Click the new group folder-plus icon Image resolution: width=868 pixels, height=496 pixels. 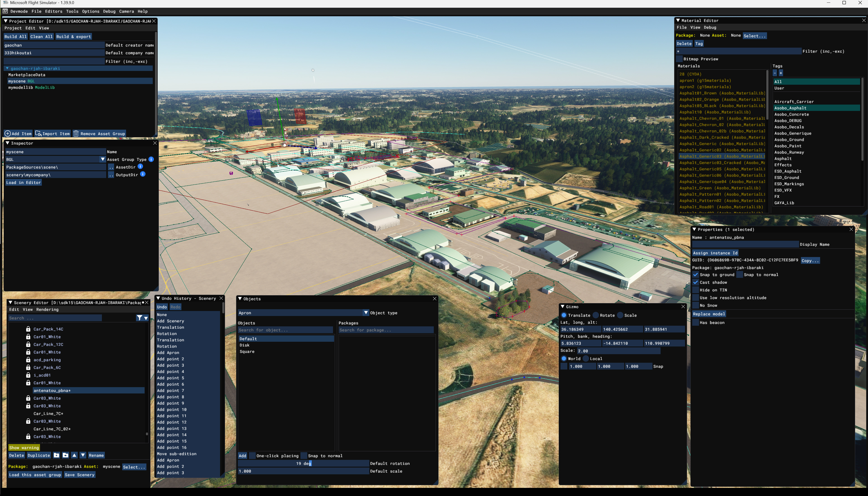(56, 455)
